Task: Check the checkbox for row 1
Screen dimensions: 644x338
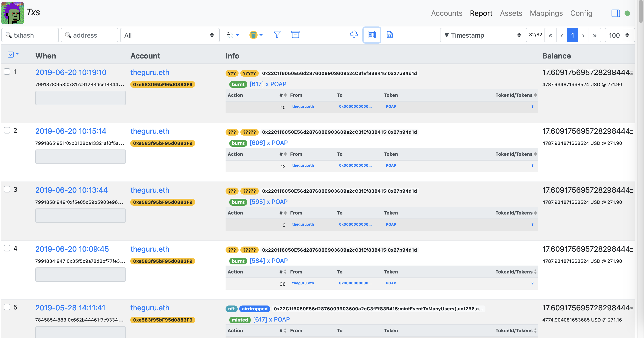Action: click(7, 71)
